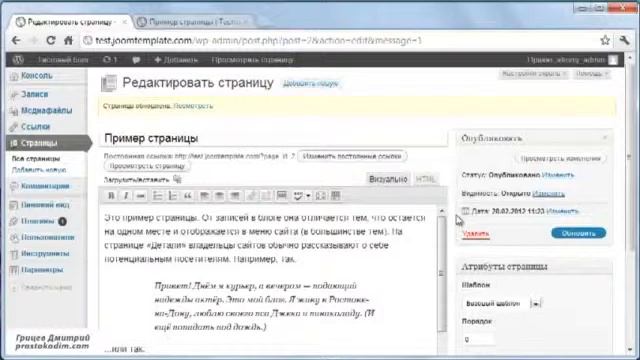The width and height of the screenshot is (640, 360).
Task: Click the unlink icon in editor toolbar
Action: (x=266, y=196)
